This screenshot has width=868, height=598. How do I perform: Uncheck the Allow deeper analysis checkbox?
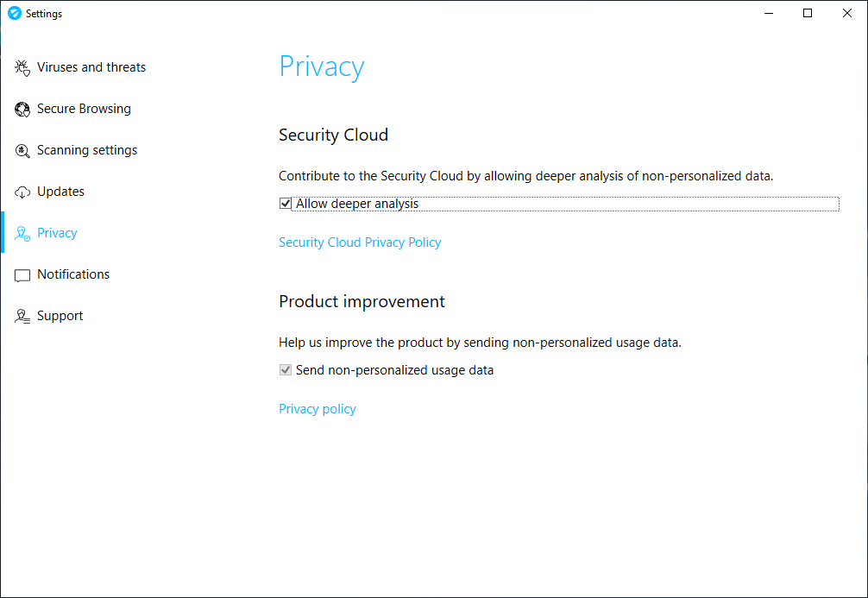286,204
